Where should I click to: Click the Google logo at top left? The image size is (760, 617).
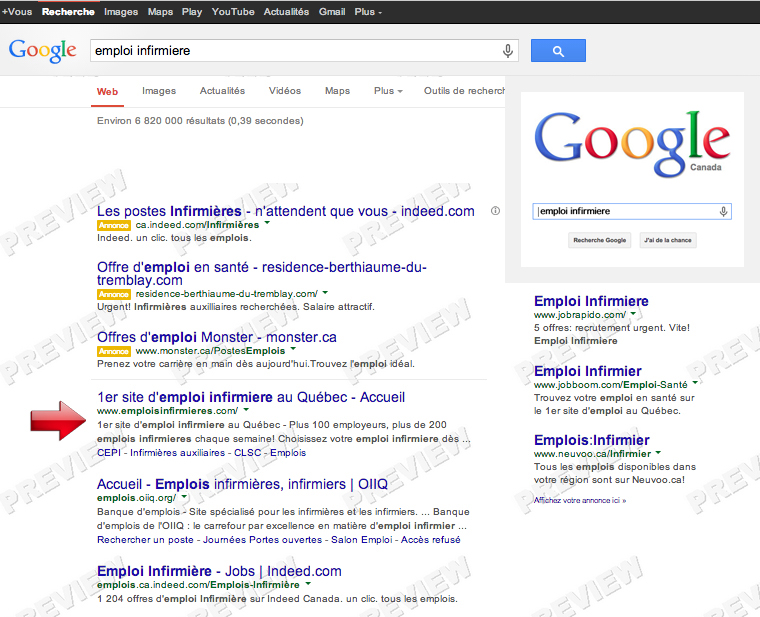tap(43, 50)
